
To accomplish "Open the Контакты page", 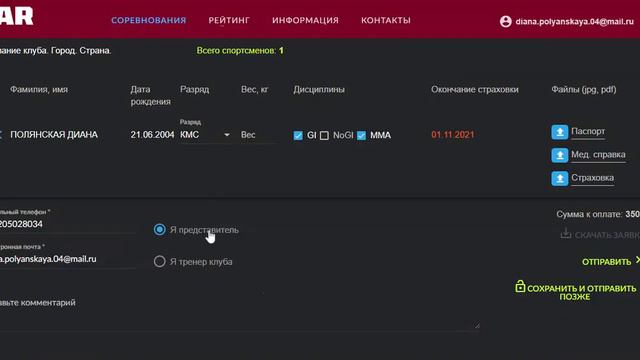I will tap(386, 20).
